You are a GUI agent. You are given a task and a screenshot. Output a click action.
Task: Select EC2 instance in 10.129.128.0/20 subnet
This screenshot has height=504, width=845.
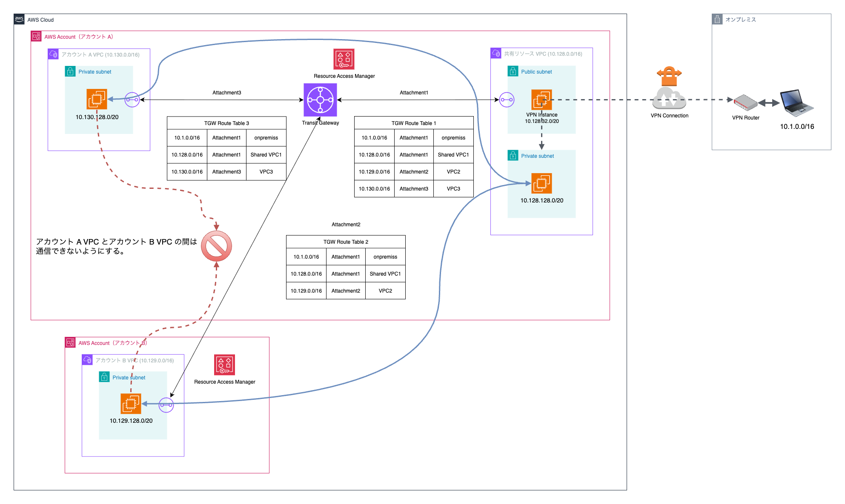tap(131, 404)
